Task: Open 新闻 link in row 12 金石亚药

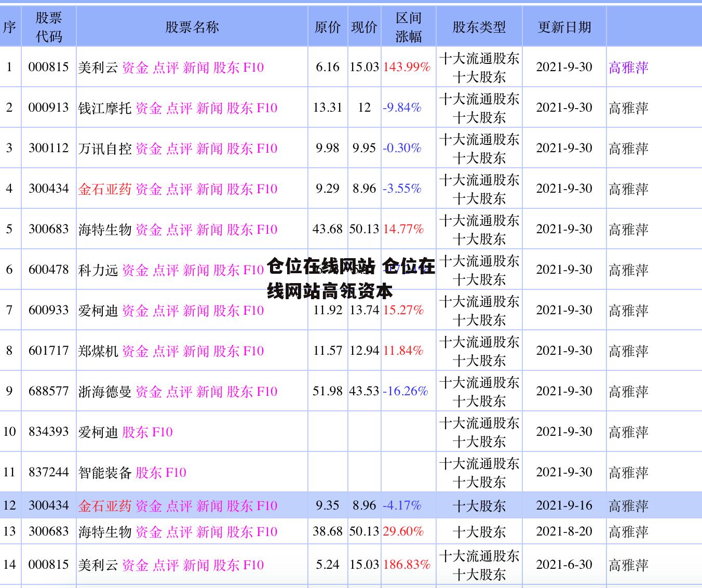Action: point(210,505)
